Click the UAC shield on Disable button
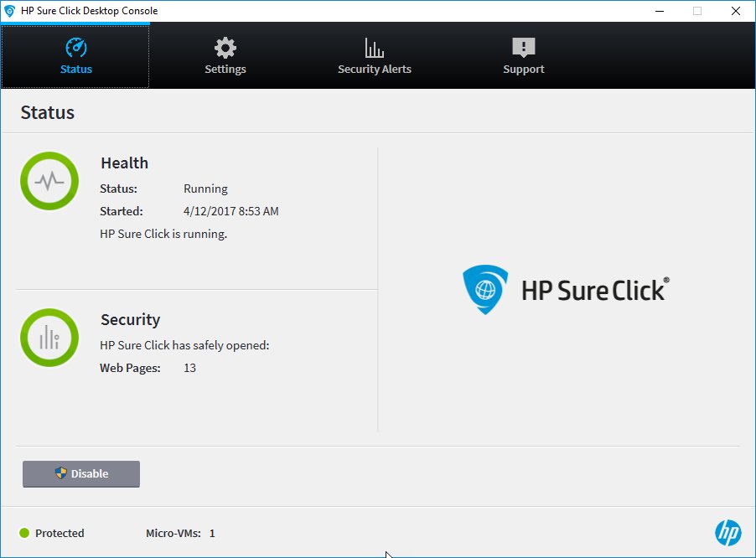 pyautogui.click(x=60, y=473)
